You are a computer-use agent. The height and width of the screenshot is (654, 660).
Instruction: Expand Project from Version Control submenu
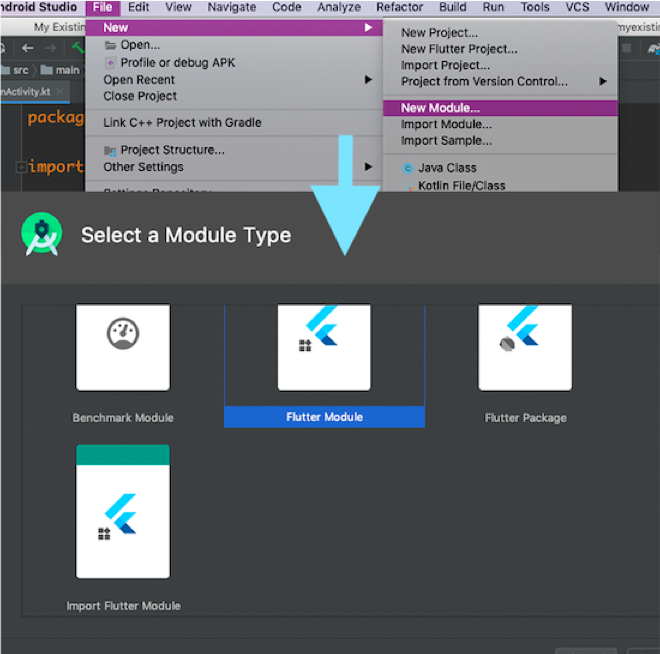(603, 81)
